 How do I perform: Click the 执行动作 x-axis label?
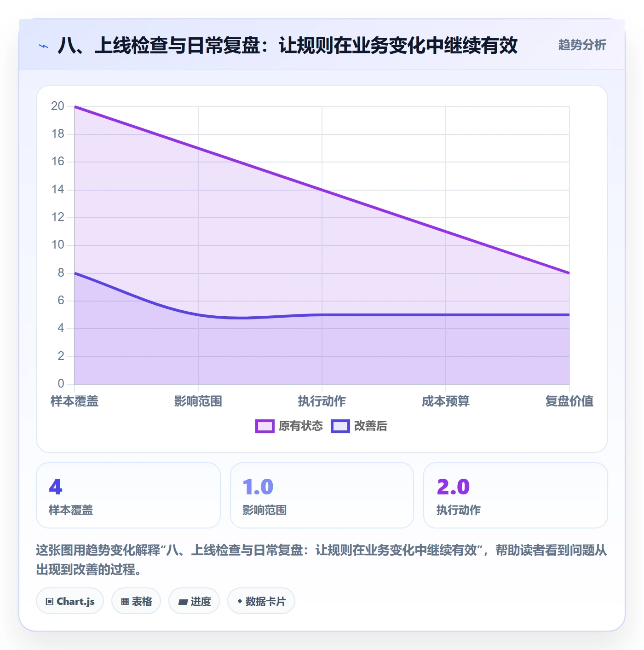(x=322, y=401)
